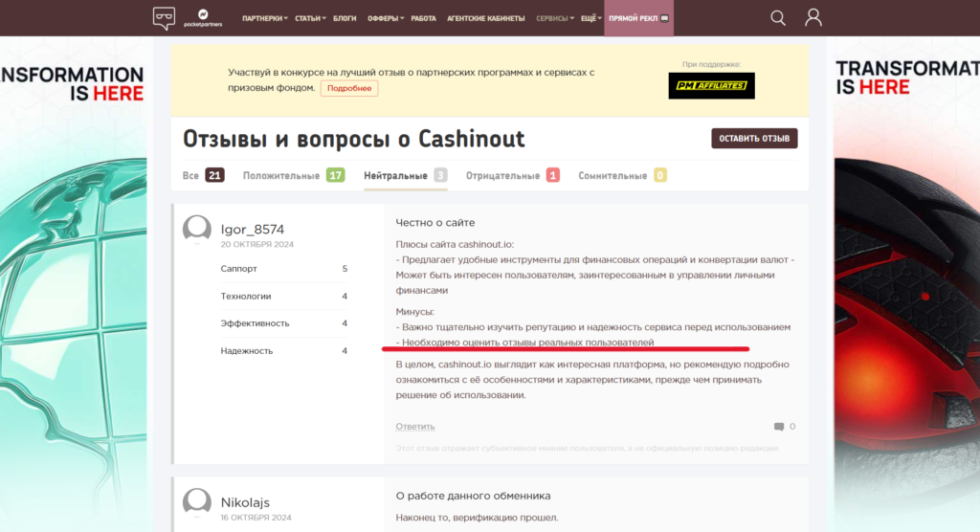Open the pocketpartners logo link

pyautogui.click(x=203, y=18)
